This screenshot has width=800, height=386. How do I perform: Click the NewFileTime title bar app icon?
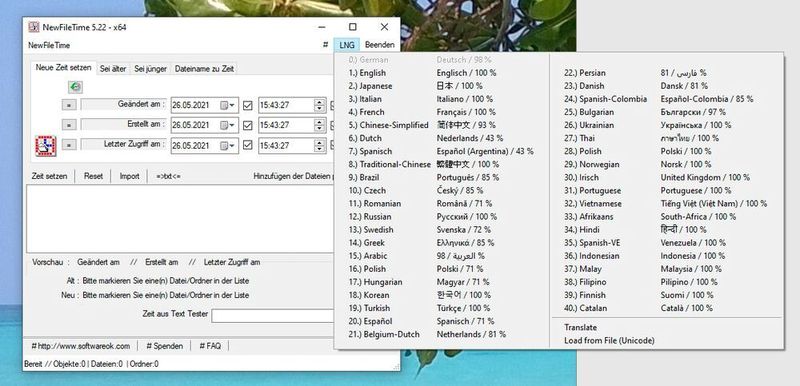click(x=34, y=27)
